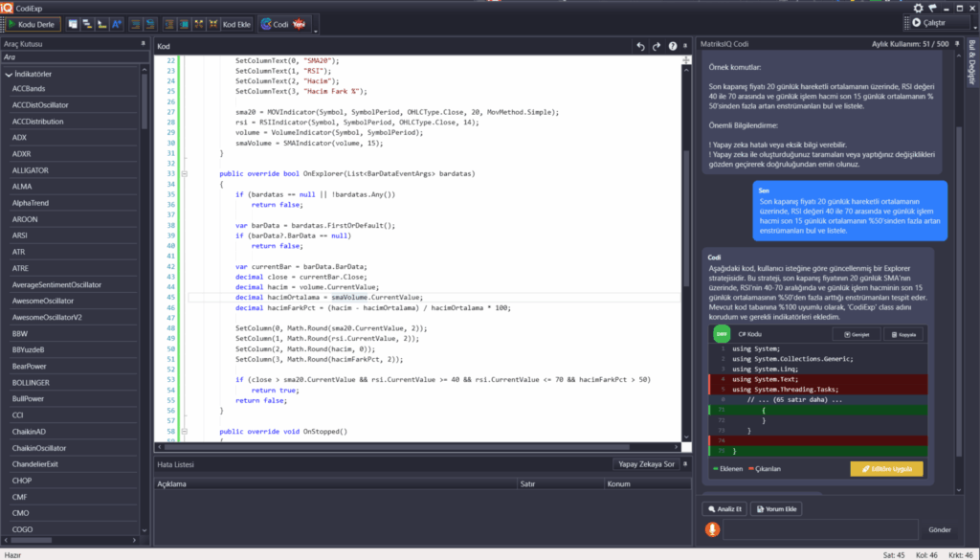Click the redo arrow in Kod panel
This screenshot has height=560, width=980.
point(657,46)
